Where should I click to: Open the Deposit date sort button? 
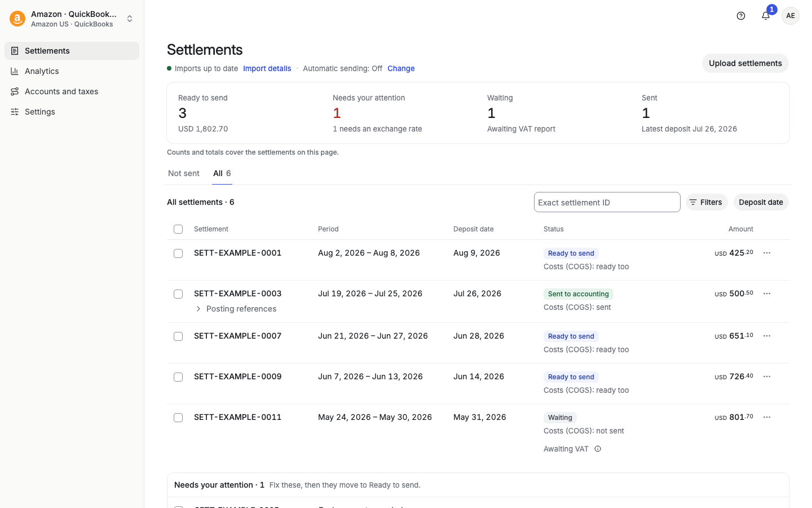tap(761, 202)
